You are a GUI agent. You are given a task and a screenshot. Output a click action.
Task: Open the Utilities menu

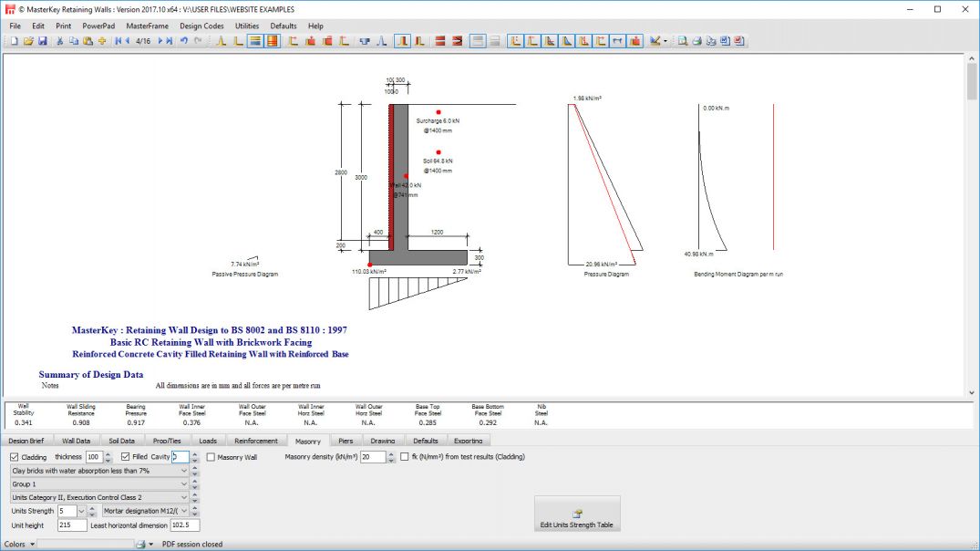tap(247, 26)
